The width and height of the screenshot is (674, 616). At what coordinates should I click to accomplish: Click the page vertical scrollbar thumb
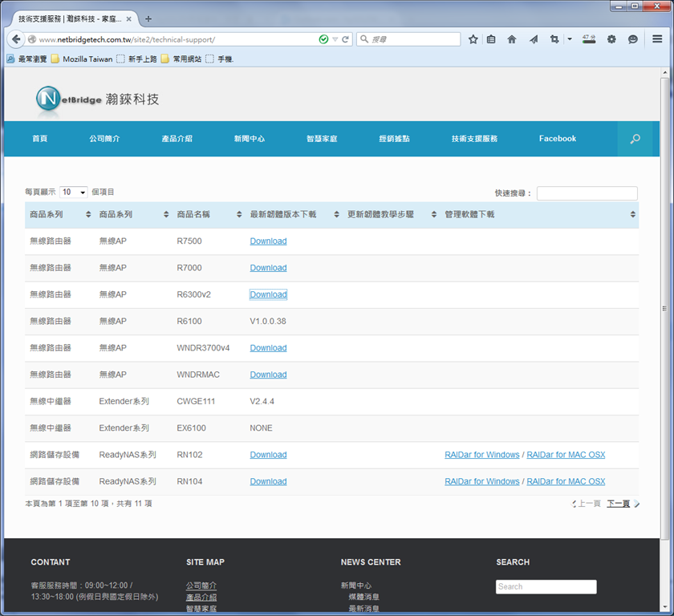(664, 308)
